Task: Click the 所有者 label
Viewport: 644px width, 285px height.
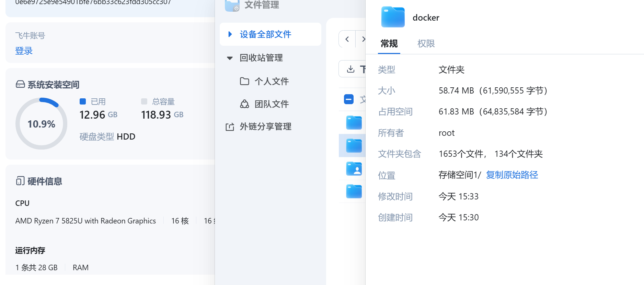Action: click(x=391, y=133)
